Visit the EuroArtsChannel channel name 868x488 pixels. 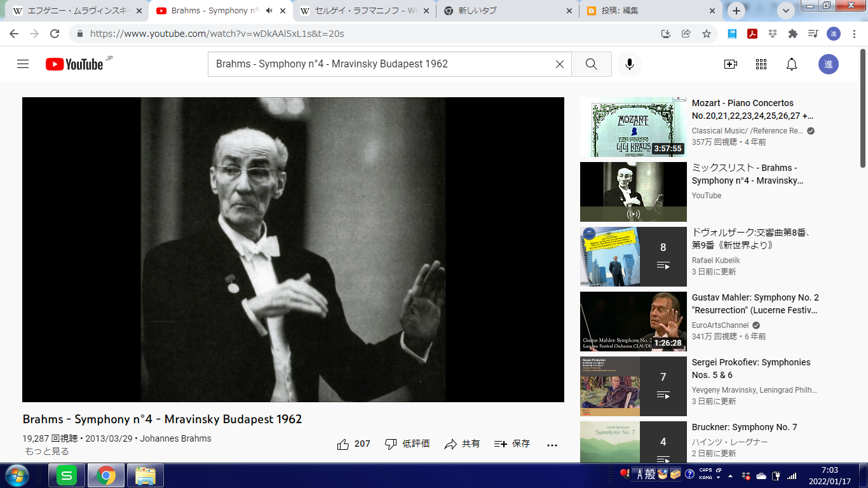(721, 325)
